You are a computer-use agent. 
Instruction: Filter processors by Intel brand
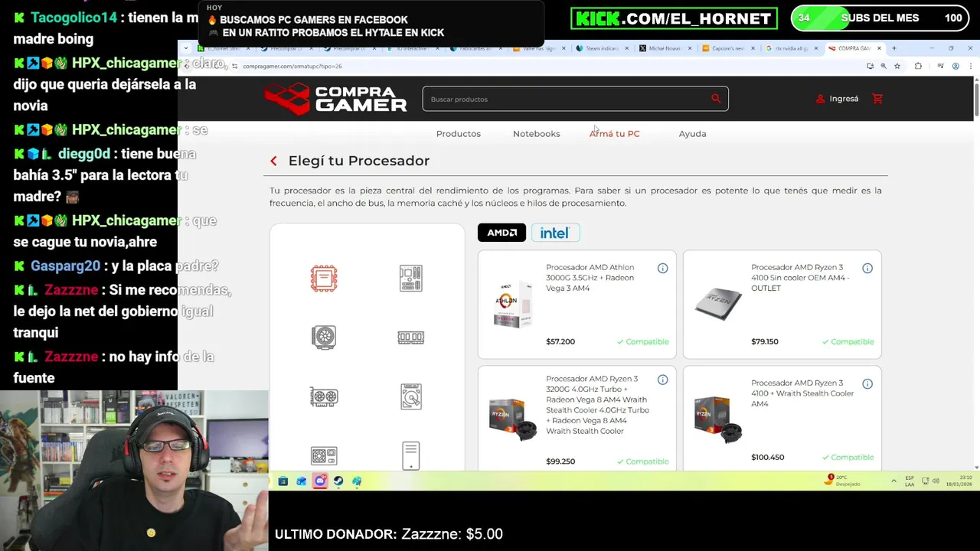[x=555, y=233]
